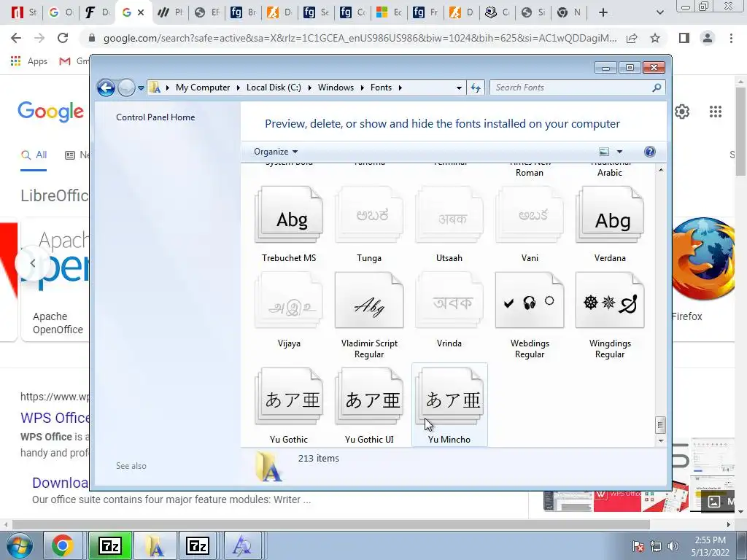This screenshot has height=560, width=747.
Task: Open Chrome tab search chevron
Action: tap(659, 12)
